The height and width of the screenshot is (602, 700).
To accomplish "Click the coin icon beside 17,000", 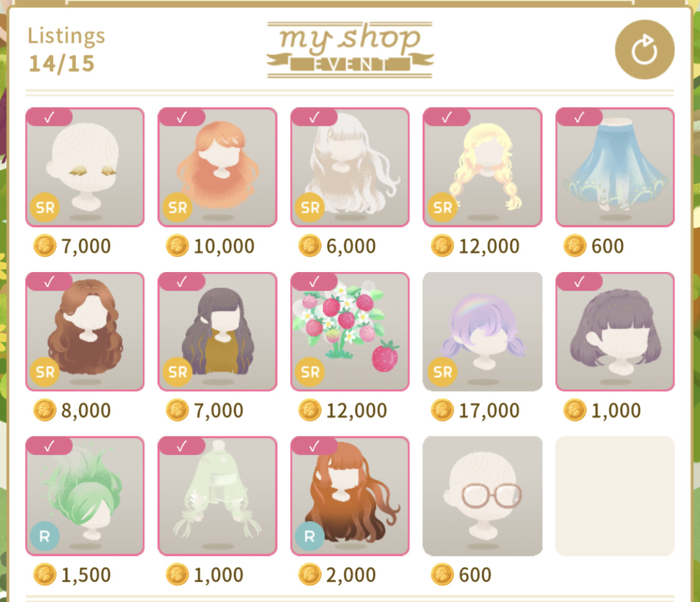I will (442, 410).
